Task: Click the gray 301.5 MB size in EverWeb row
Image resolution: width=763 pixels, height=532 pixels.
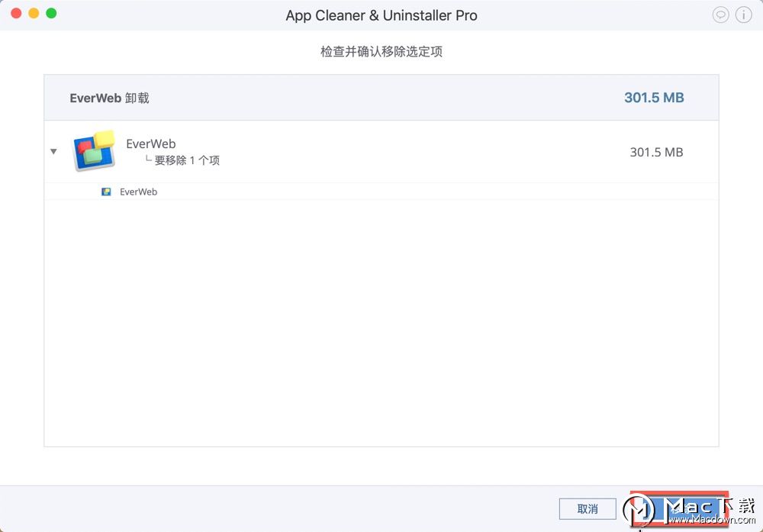Action: pos(656,153)
